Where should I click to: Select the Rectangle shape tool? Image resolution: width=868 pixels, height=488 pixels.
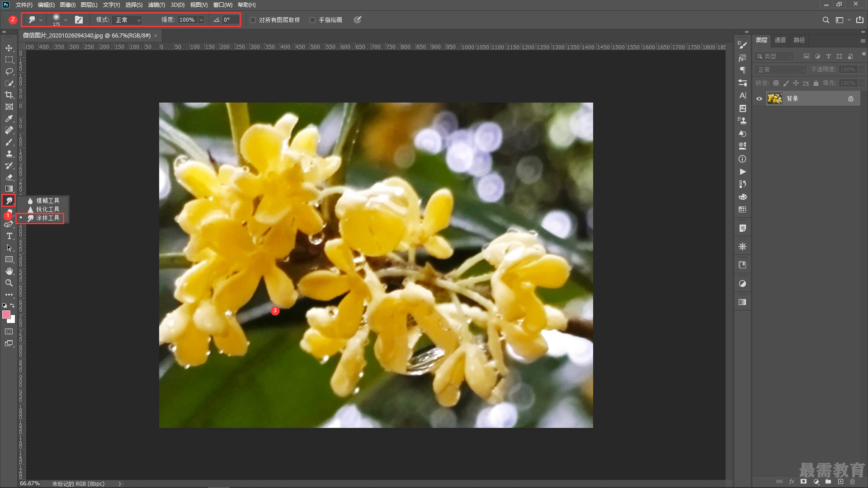[9, 259]
